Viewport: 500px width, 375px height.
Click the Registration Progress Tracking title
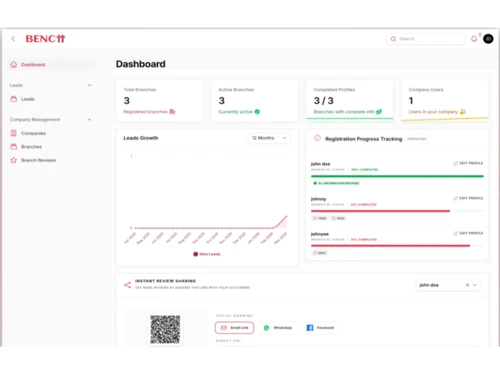coord(364,139)
